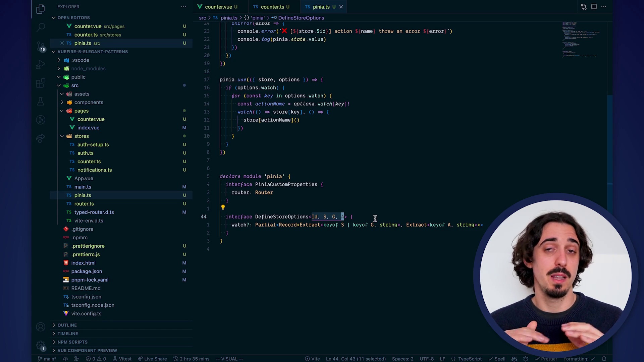Open Source Control view with 15 badge
The image size is (644, 362).
click(x=41, y=46)
